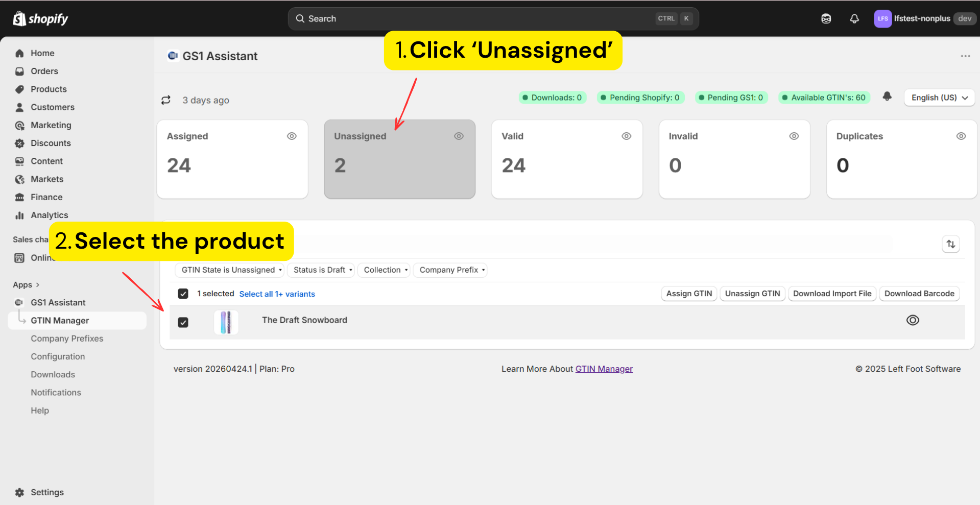Click the Sidekick assistant icon in top bar
This screenshot has width=980, height=505.
[x=826, y=19]
